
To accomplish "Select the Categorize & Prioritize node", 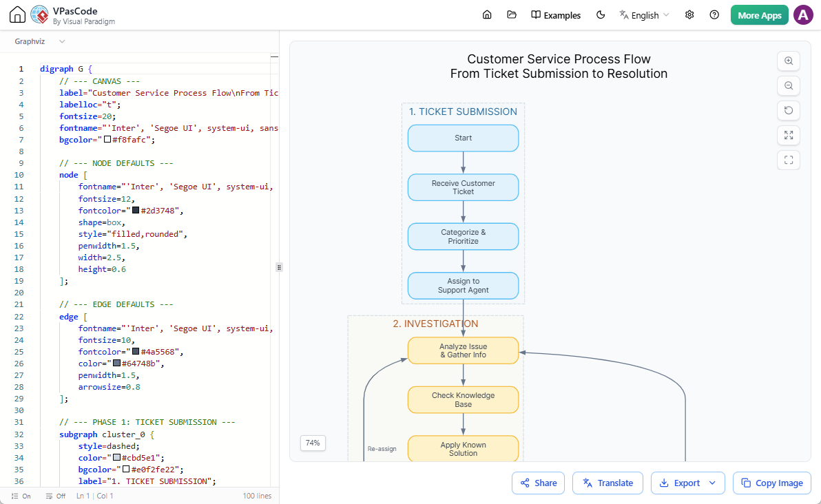I will tap(463, 237).
